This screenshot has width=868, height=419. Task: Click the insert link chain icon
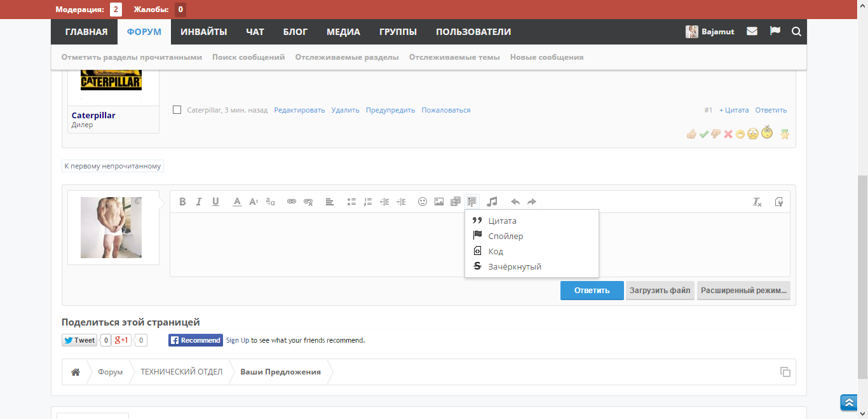click(x=292, y=202)
